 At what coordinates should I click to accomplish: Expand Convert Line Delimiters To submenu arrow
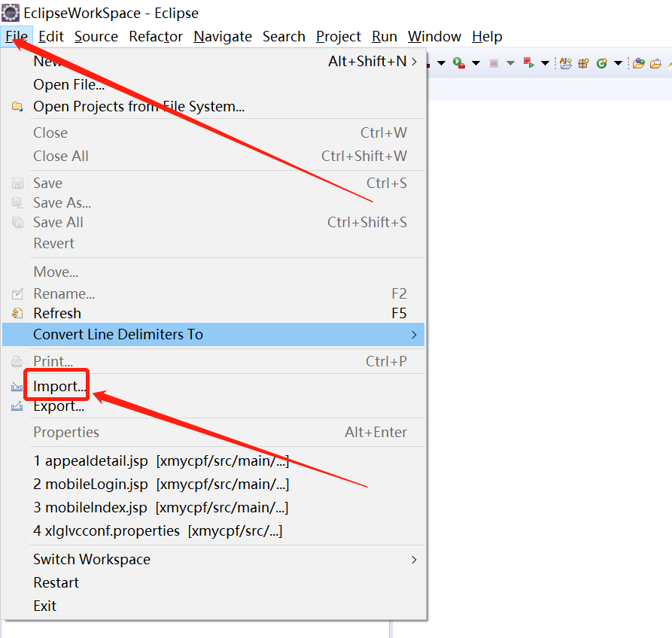coord(414,335)
